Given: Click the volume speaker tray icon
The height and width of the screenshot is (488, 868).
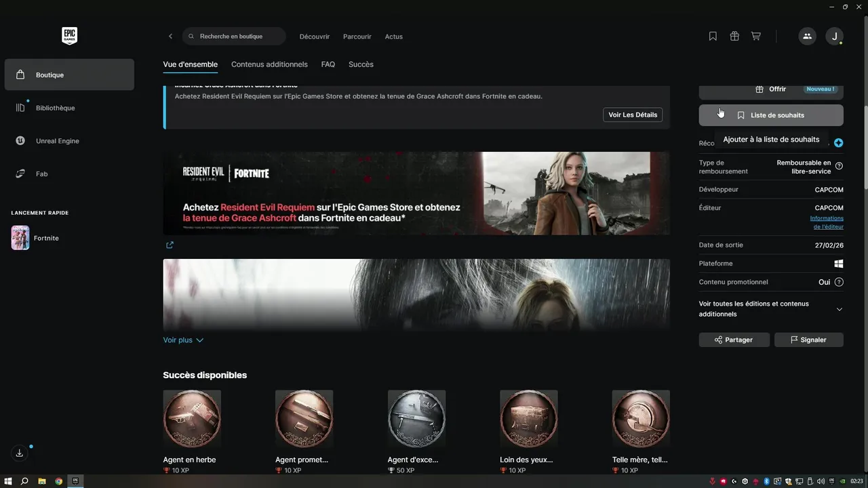Looking at the screenshot, I should [821, 481].
